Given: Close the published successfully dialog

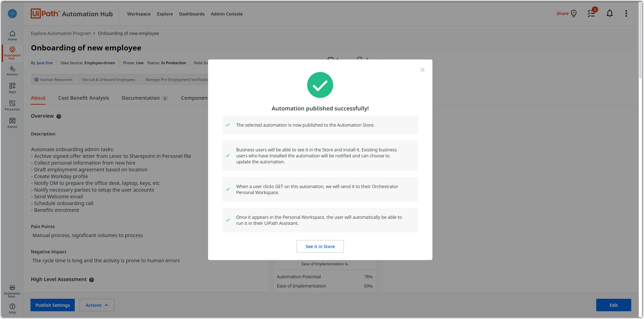Looking at the screenshot, I should coord(422,70).
